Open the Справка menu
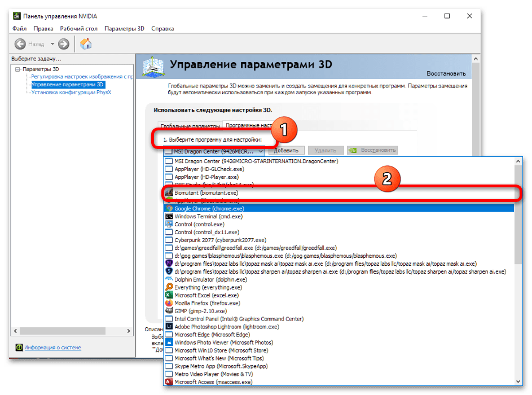 pyautogui.click(x=162, y=29)
